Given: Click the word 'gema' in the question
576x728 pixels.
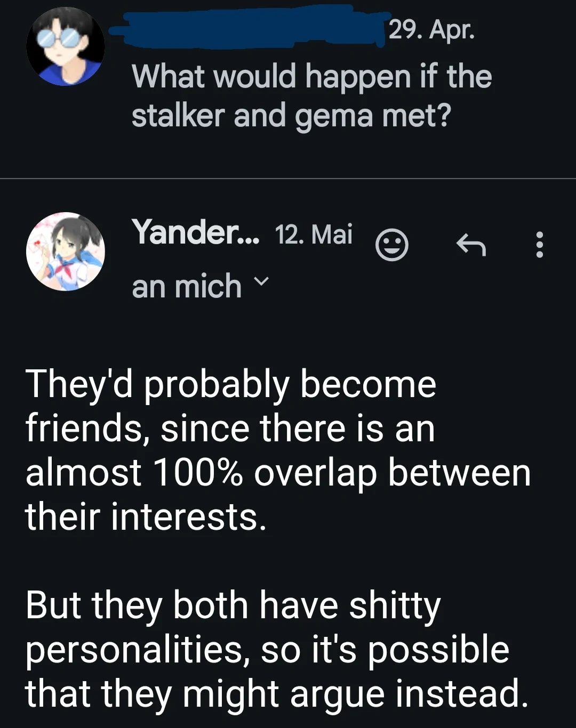Looking at the screenshot, I should [334, 116].
